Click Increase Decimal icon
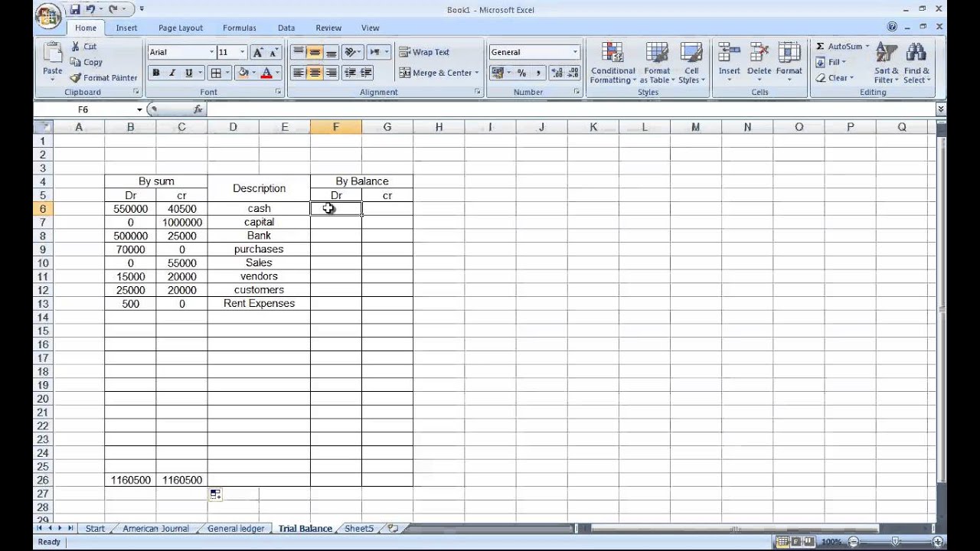 [557, 73]
